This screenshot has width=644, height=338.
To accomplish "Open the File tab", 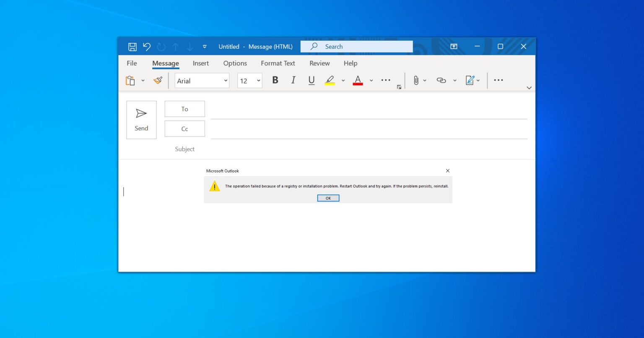I will tap(132, 63).
